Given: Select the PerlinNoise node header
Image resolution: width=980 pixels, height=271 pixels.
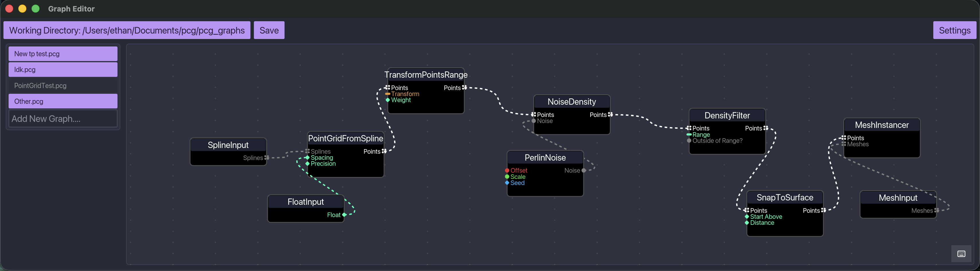Looking at the screenshot, I should coord(545,157).
